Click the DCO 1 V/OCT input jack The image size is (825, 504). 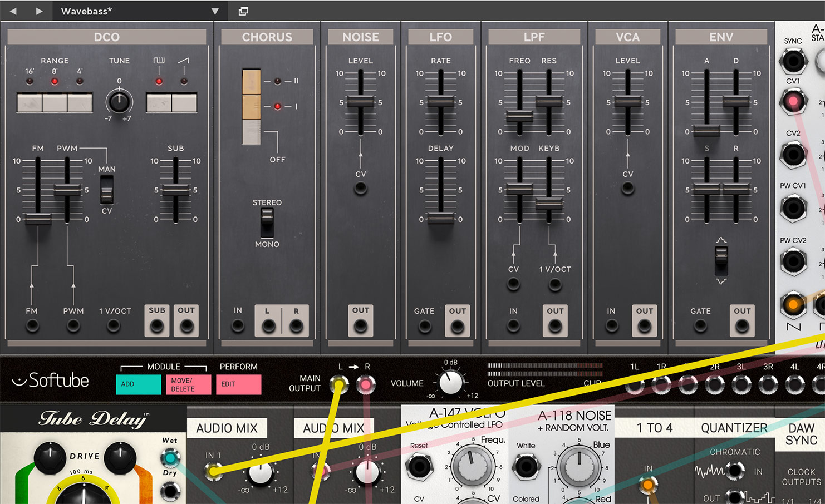click(114, 325)
